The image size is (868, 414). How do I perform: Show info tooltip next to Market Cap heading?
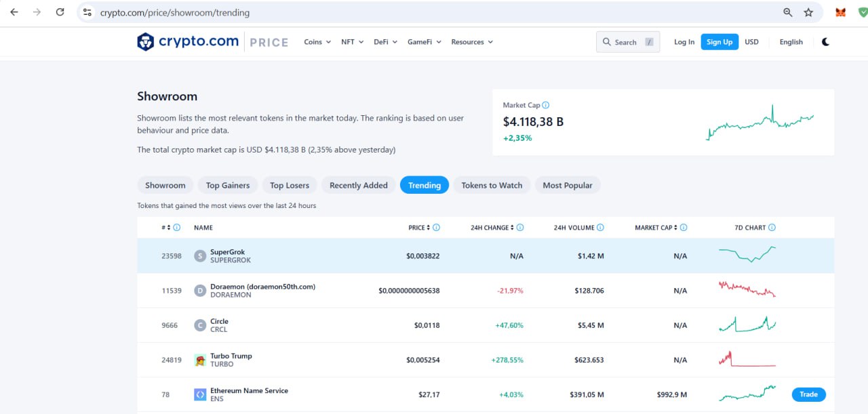[546, 105]
